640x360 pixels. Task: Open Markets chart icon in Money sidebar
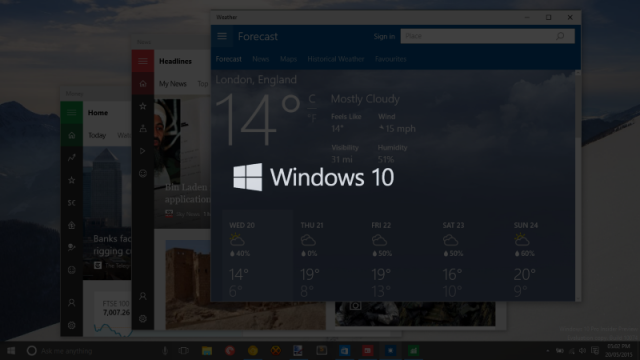[72, 158]
